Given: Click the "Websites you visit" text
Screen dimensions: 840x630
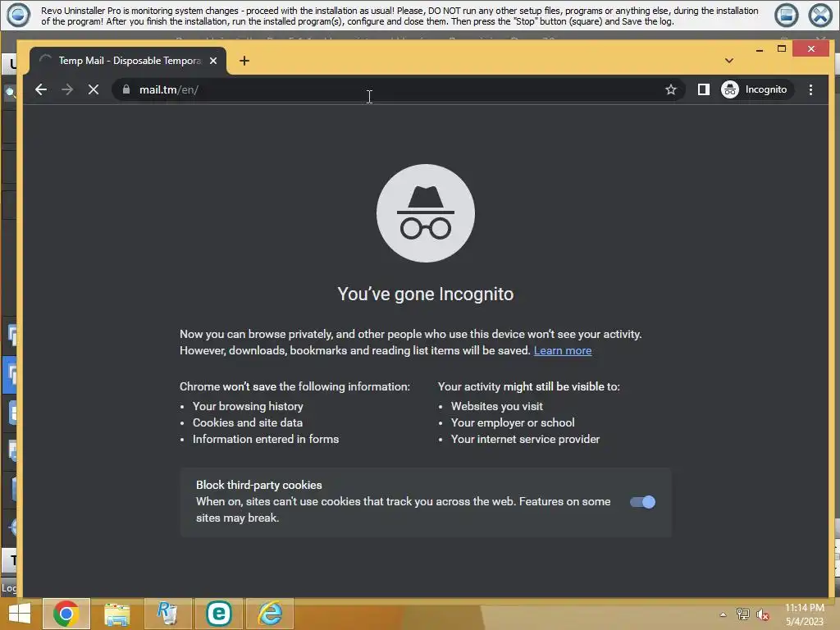Looking at the screenshot, I should pos(496,406).
